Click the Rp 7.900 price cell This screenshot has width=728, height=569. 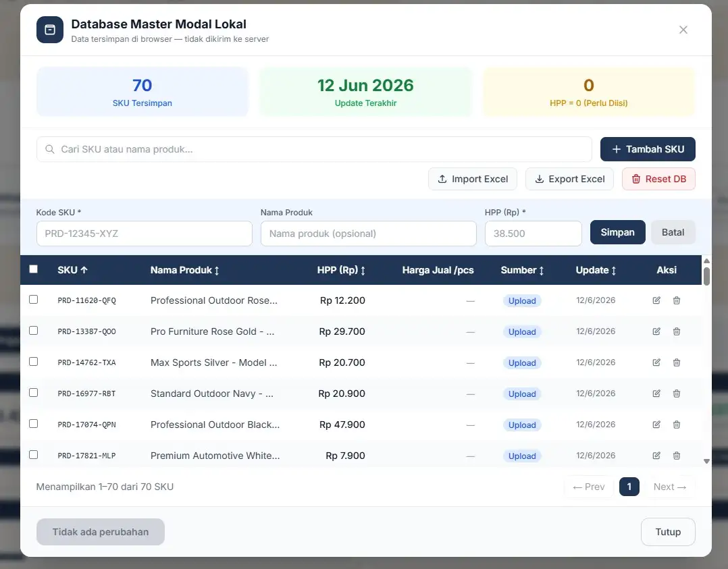pyautogui.click(x=346, y=456)
